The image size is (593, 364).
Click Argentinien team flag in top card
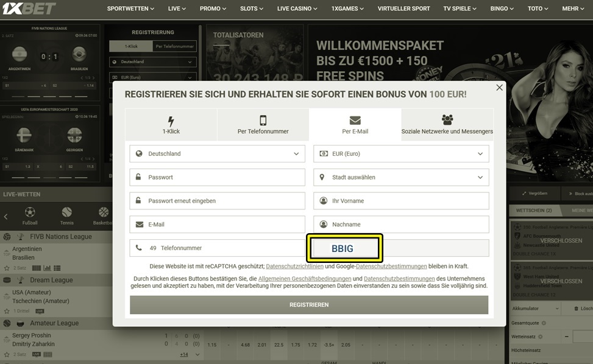[20, 54]
